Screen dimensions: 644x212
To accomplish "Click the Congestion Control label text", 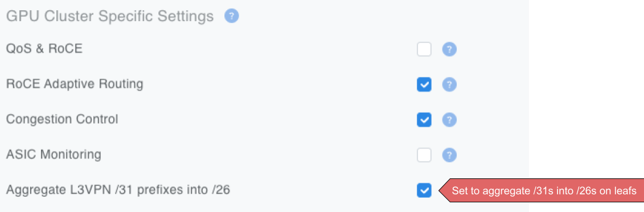I will point(62,120).
